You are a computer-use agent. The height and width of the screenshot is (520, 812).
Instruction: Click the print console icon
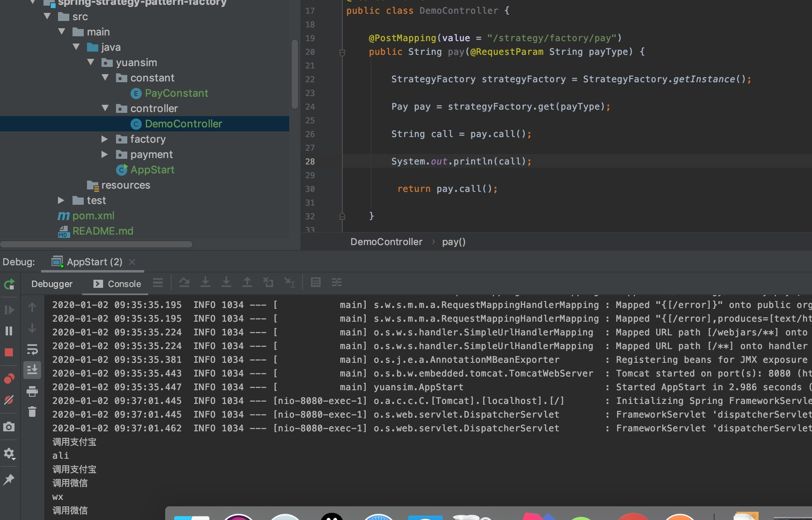click(x=32, y=391)
